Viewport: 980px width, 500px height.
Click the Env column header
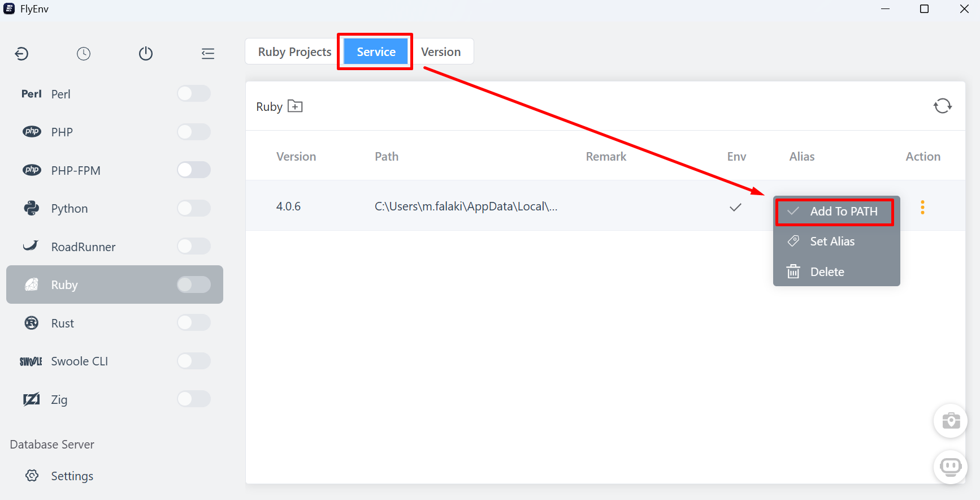pyautogui.click(x=736, y=157)
